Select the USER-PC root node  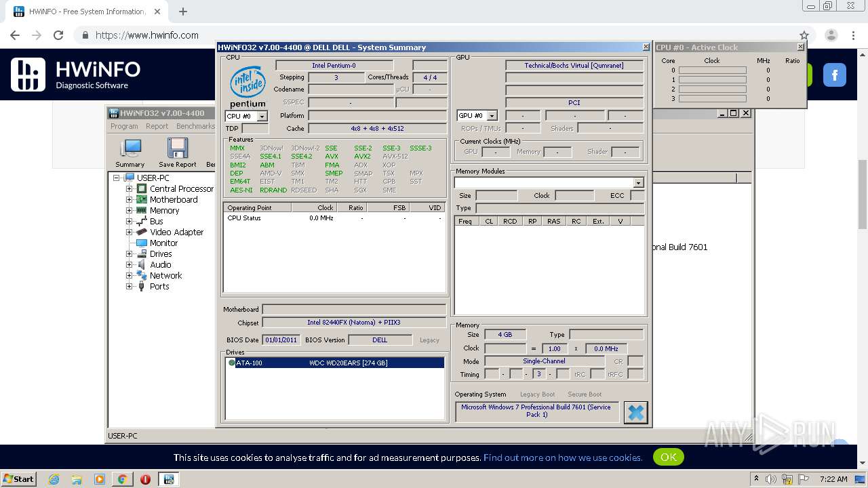153,178
